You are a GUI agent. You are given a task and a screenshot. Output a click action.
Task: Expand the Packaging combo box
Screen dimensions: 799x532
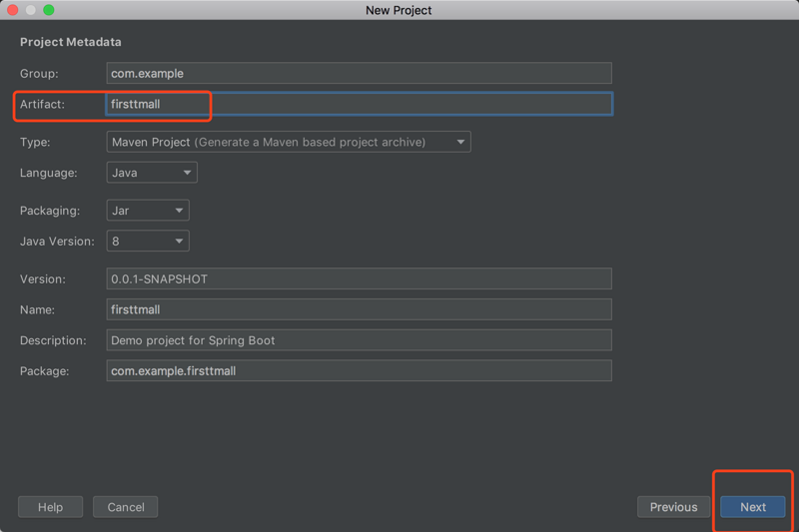pos(147,211)
